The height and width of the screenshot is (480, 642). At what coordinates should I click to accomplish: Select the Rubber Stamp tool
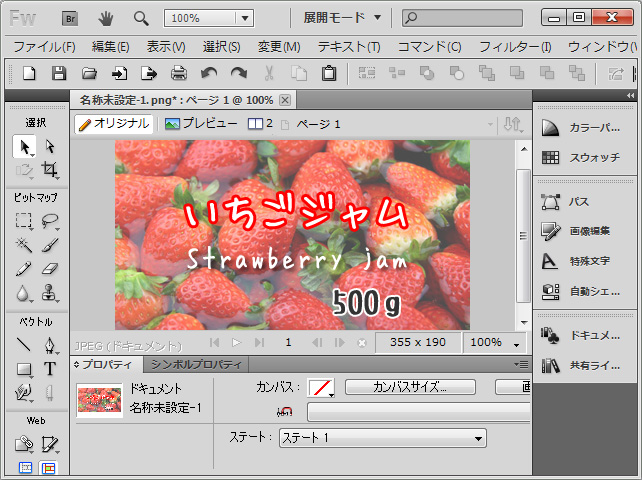pyautogui.click(x=50, y=293)
